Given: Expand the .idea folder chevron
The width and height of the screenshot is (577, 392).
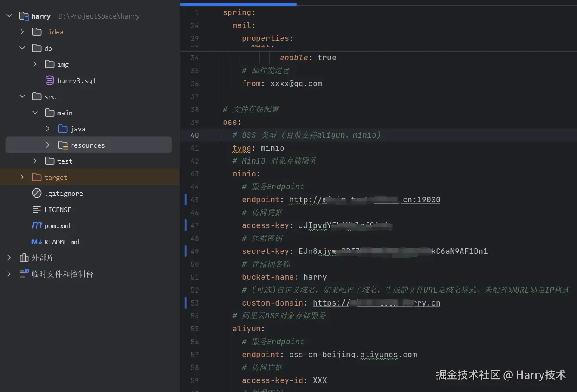Looking at the screenshot, I should (22, 32).
